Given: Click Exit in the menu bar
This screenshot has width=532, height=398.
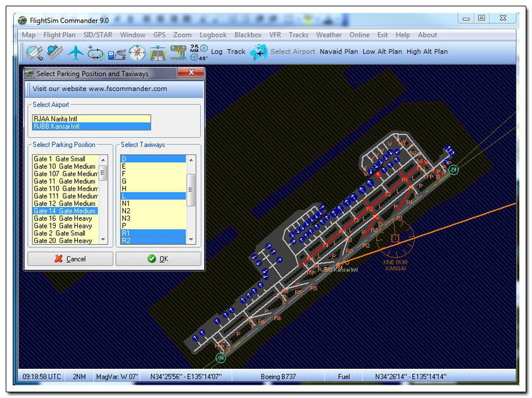Looking at the screenshot, I should [x=383, y=35].
